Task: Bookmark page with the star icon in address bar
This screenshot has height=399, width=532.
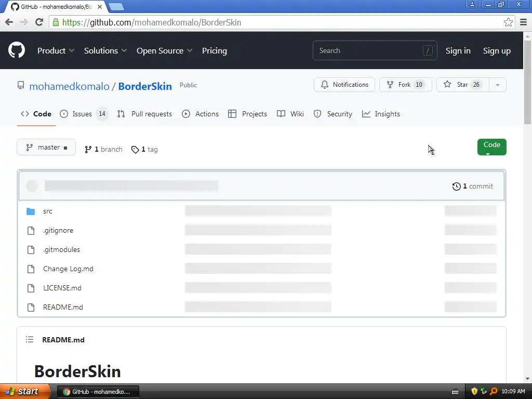Action: pyautogui.click(x=508, y=22)
